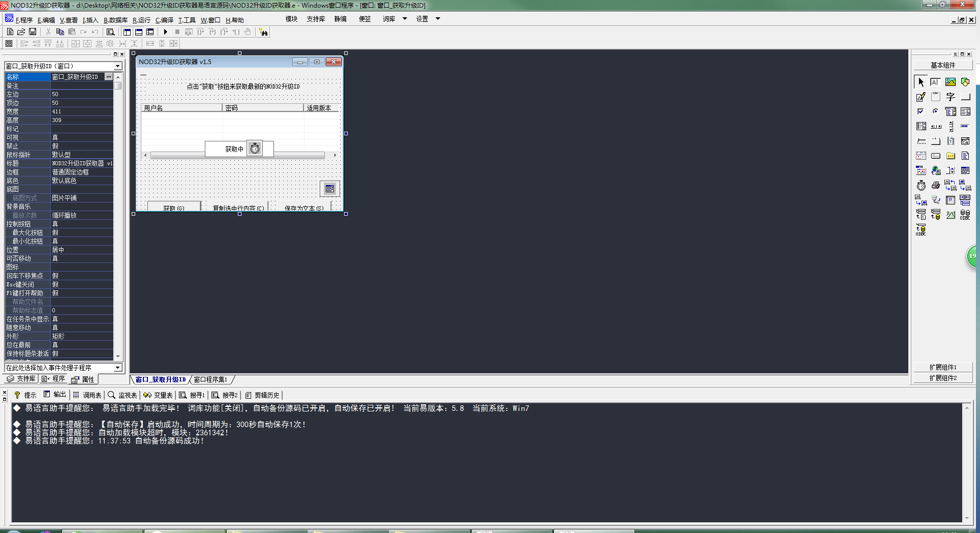Click the Copy toolbar icon
Image resolution: width=980 pixels, height=533 pixels.
60,32
